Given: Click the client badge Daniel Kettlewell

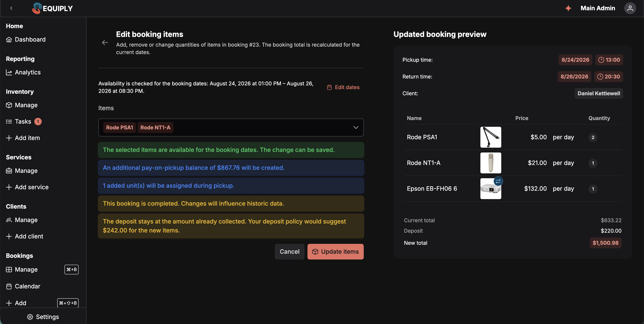Looking at the screenshot, I should 599,93.
